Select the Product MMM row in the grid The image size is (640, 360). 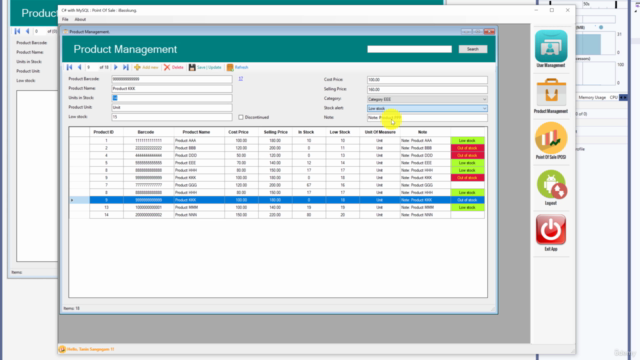277,207
